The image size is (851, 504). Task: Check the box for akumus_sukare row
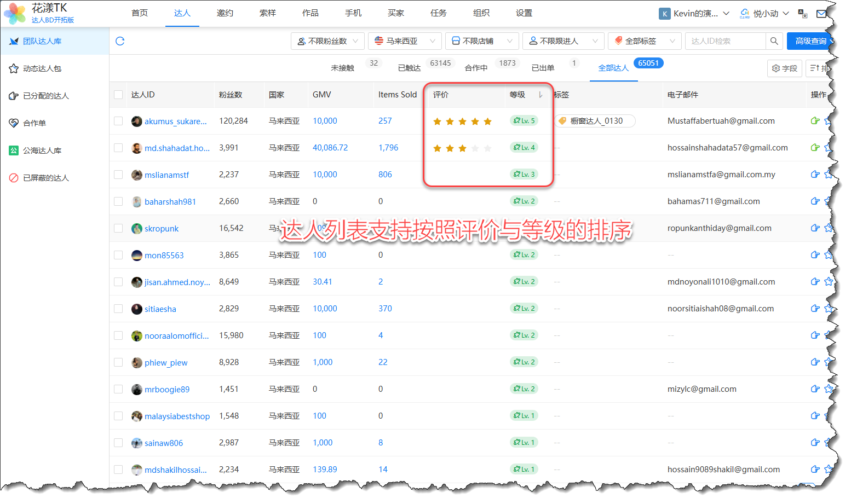tap(118, 121)
